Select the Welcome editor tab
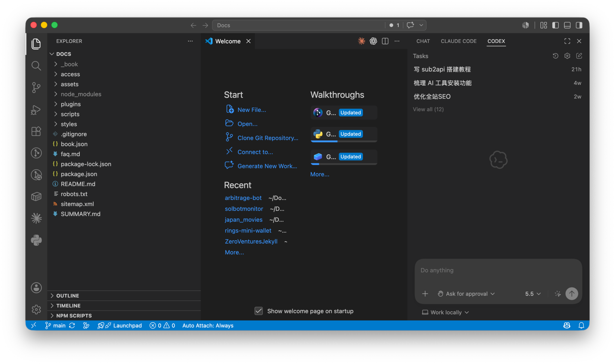 click(x=228, y=41)
